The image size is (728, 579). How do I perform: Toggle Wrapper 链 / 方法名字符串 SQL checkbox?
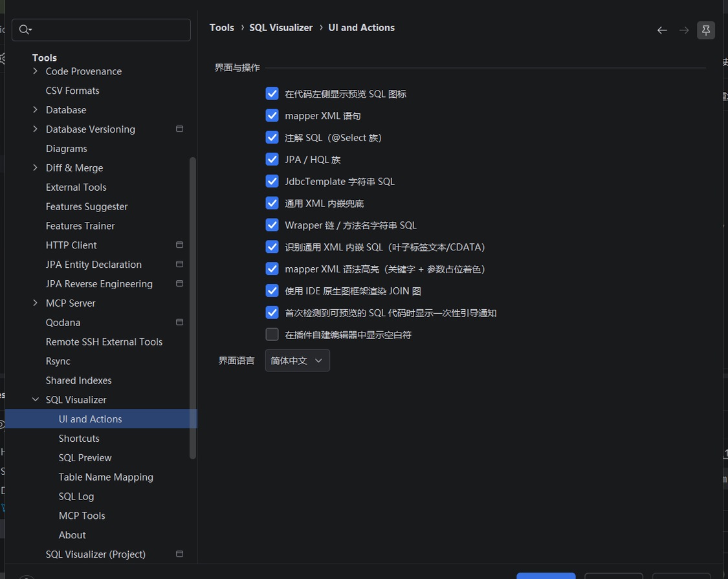pos(272,224)
